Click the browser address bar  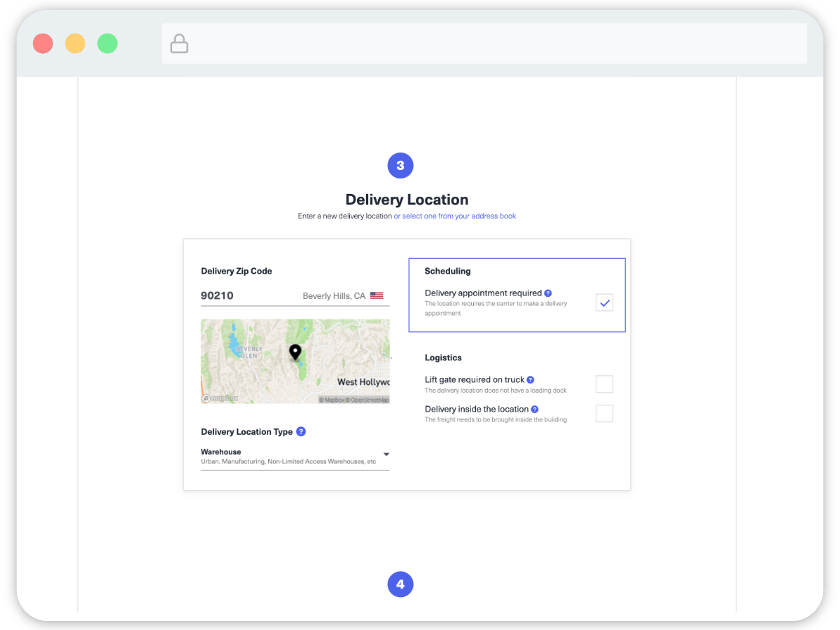(483, 44)
